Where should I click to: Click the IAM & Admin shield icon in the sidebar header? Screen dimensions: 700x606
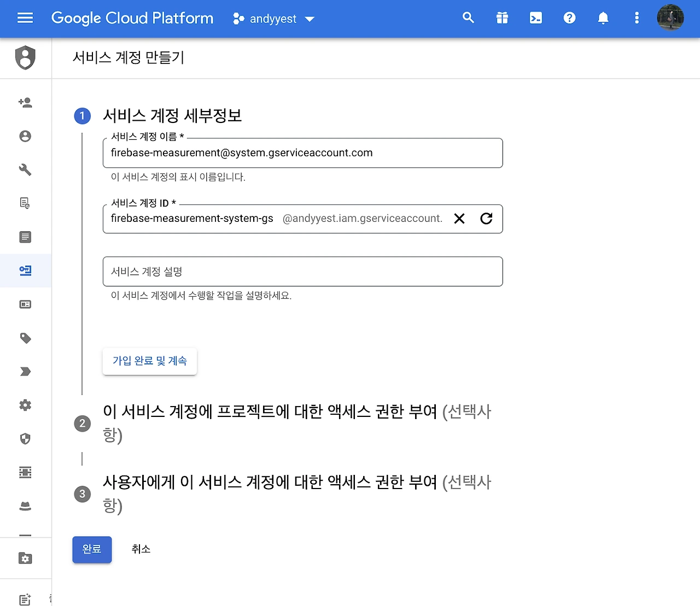tap(25, 58)
